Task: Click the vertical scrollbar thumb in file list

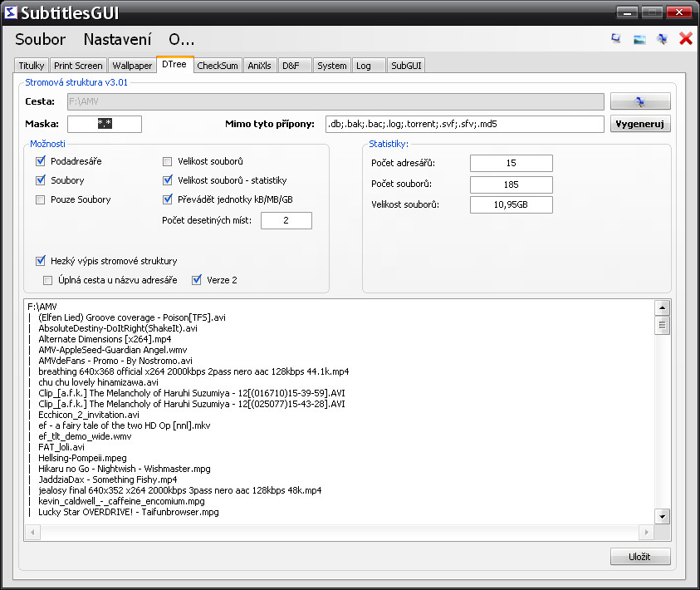Action: tap(662, 325)
